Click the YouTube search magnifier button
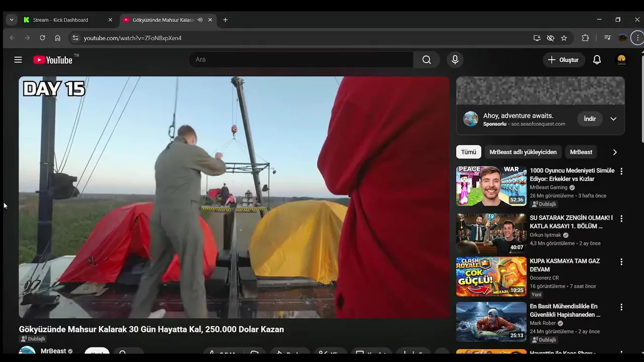The width and height of the screenshot is (644, 362). point(427,59)
